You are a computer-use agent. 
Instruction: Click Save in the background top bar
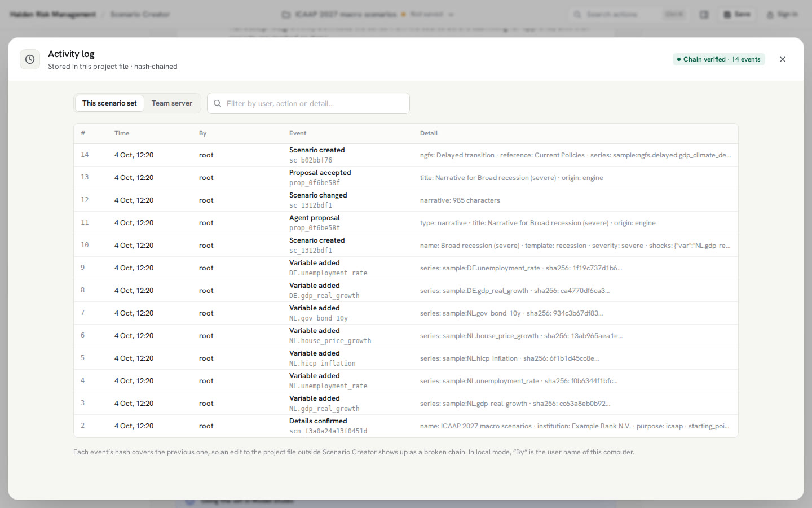point(737,14)
